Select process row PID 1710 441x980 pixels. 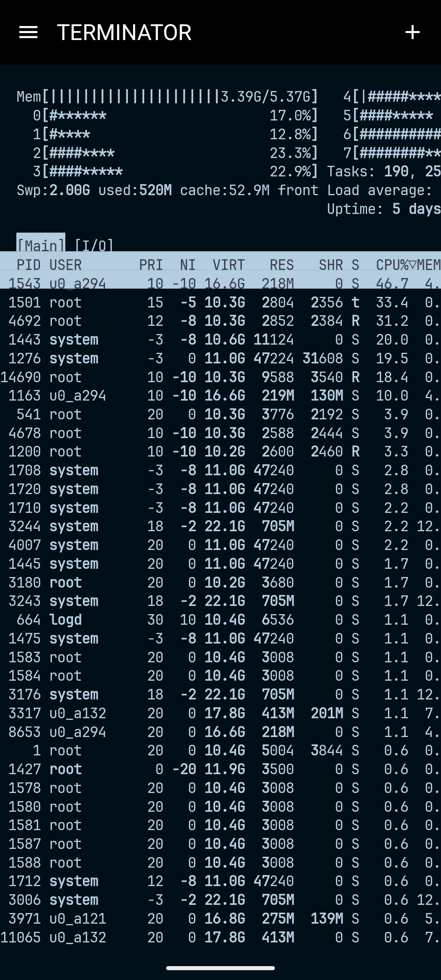[x=220, y=508]
